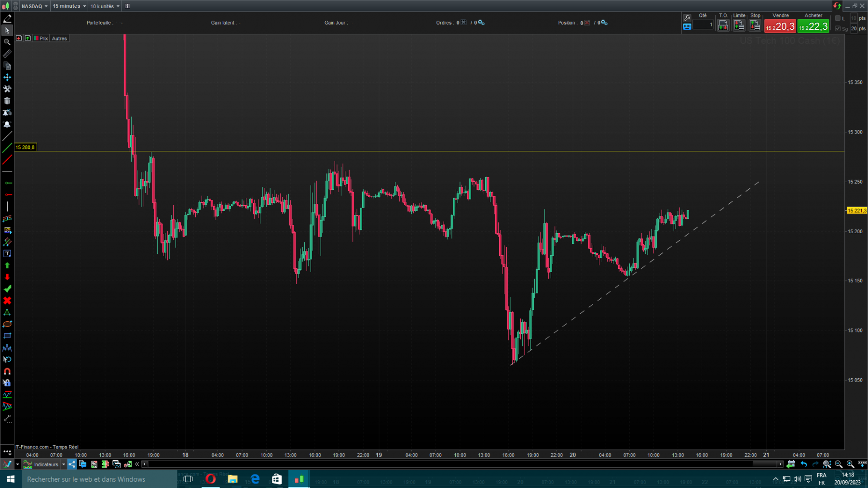Click the trash bin delete tool

click(7, 101)
